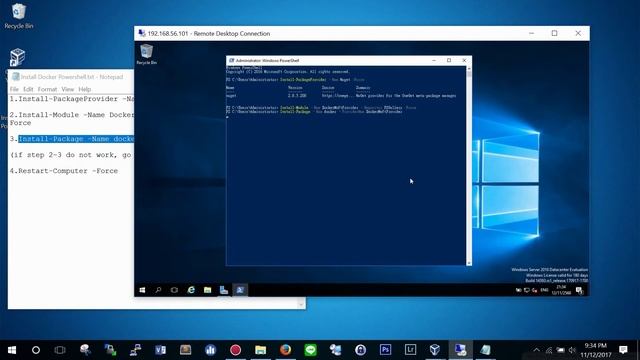Click remote taskbar search magnifier
This screenshot has width=640, height=360.
pos(158,290)
